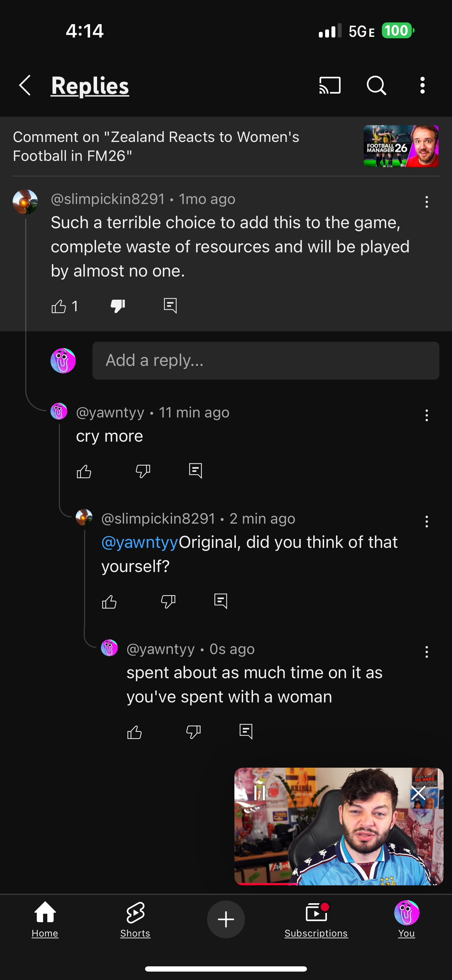Image resolution: width=452 pixels, height=980 pixels.
Task: Type in the Add a reply field
Action: coord(266,360)
